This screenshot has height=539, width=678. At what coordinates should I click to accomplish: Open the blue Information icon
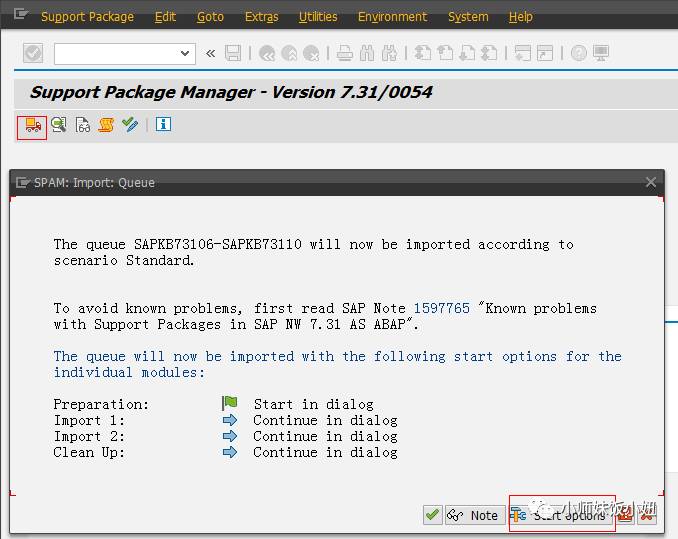pyautogui.click(x=163, y=124)
